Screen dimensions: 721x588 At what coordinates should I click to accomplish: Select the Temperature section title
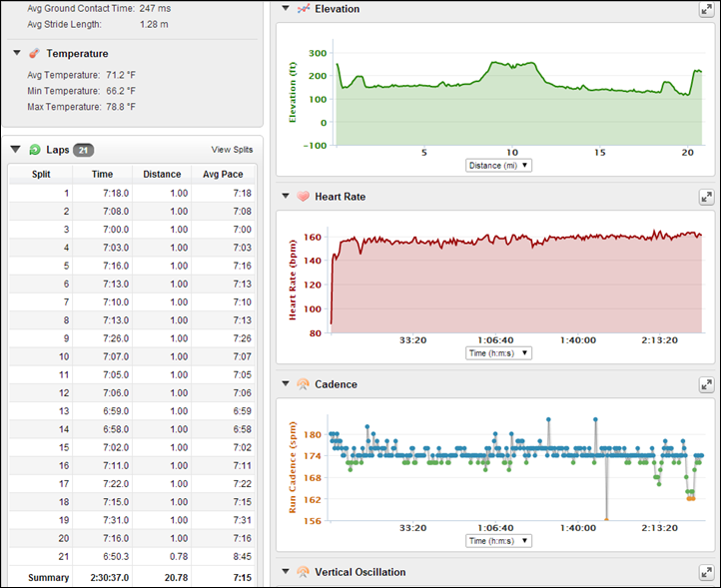[77, 54]
